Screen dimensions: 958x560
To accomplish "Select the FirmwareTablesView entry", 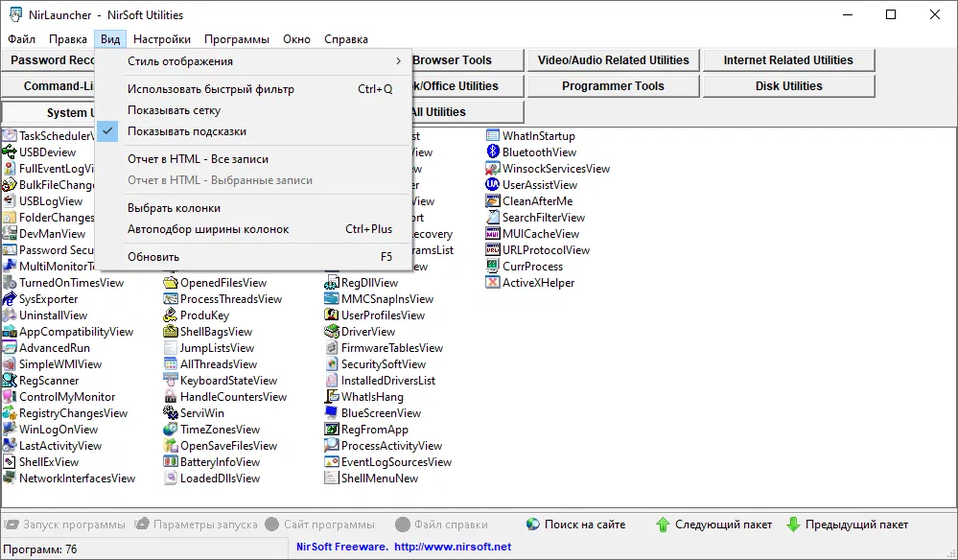I will pyautogui.click(x=385, y=348).
